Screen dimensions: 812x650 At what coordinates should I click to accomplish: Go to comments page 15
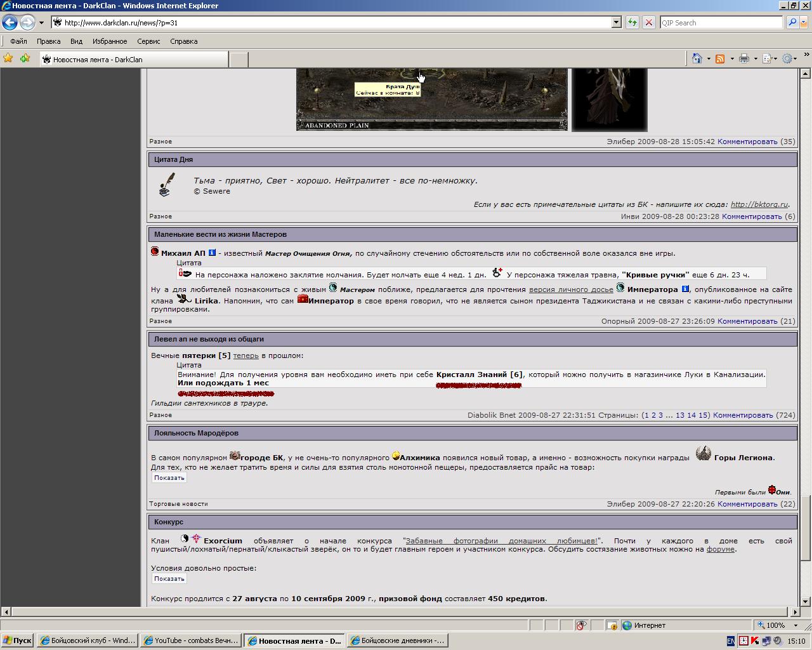click(703, 415)
